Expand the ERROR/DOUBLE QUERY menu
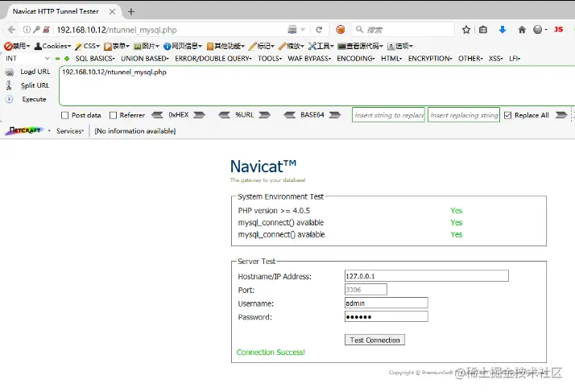The height and width of the screenshot is (392, 575). coord(213,59)
